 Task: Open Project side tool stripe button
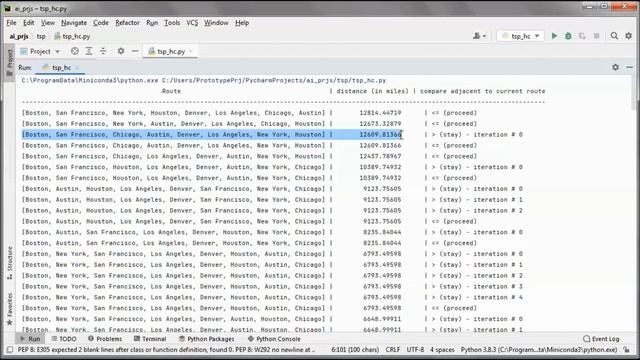[x=9, y=62]
